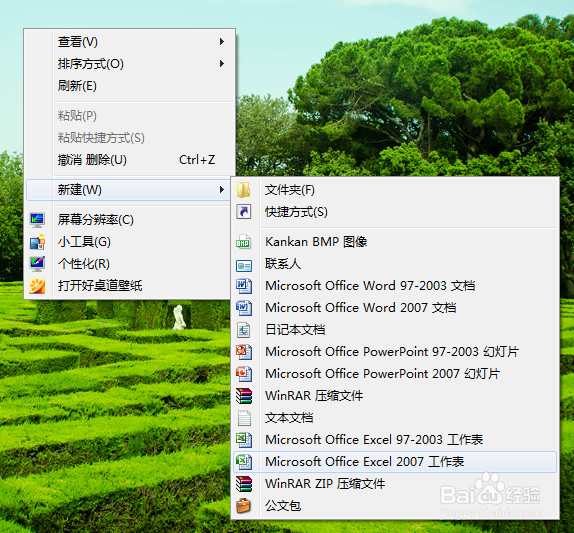Click the BMP icon beside Kankan BMP 图像
The image size is (574, 533).
[x=243, y=242]
